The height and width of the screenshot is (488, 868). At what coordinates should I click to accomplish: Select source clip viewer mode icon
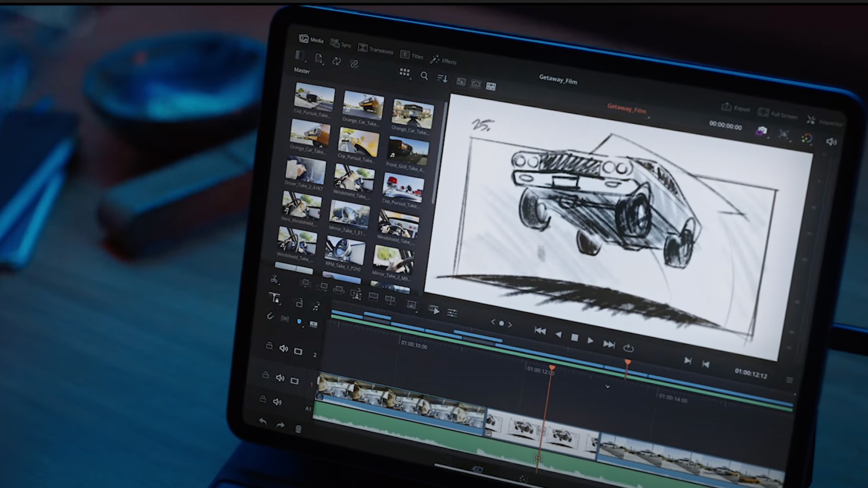[x=461, y=82]
